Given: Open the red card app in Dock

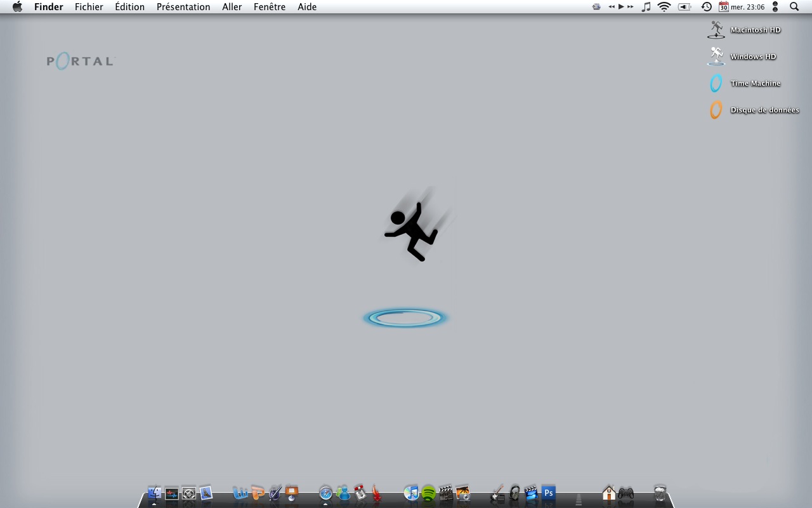Looking at the screenshot, I should coord(360,493).
